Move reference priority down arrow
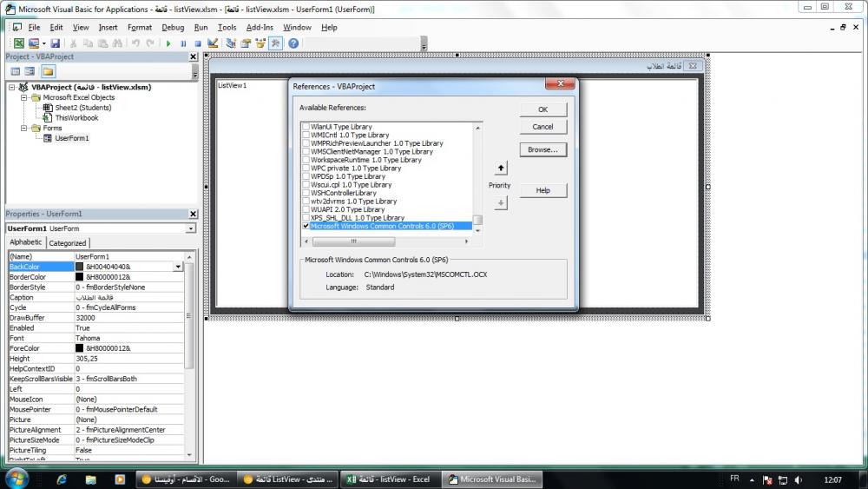The width and height of the screenshot is (868, 489). tap(501, 202)
